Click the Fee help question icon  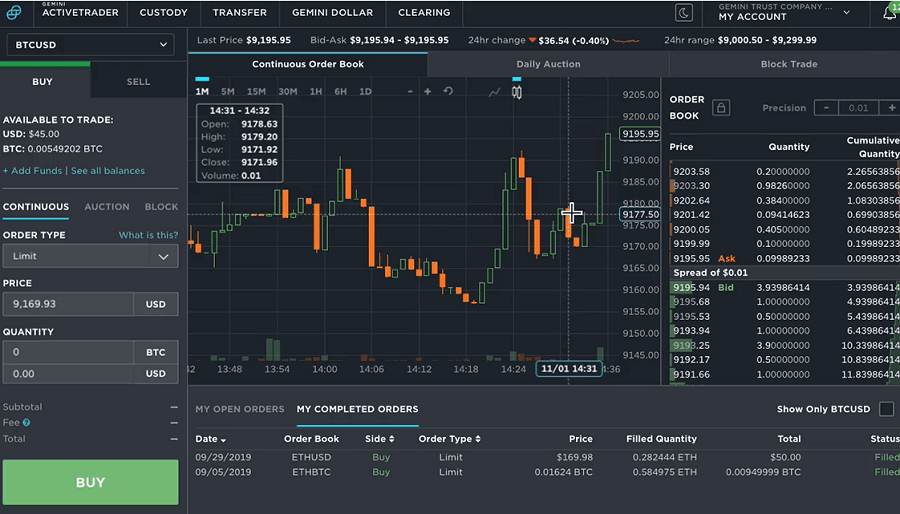click(26, 423)
